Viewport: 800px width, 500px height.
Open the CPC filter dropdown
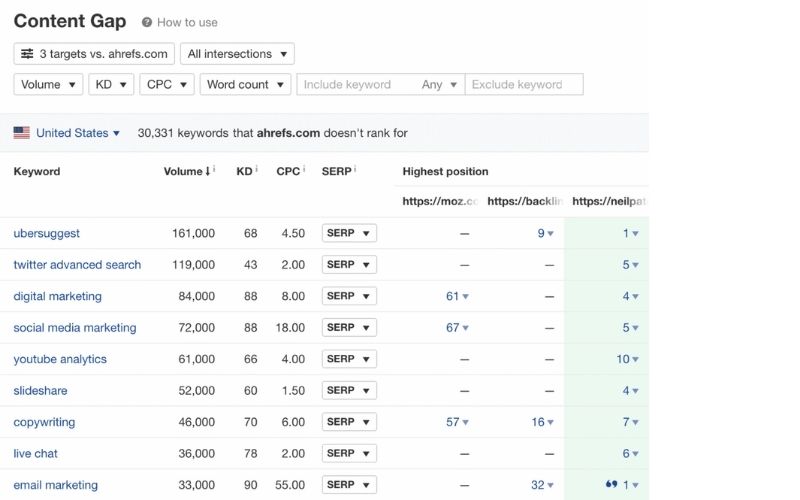(167, 84)
